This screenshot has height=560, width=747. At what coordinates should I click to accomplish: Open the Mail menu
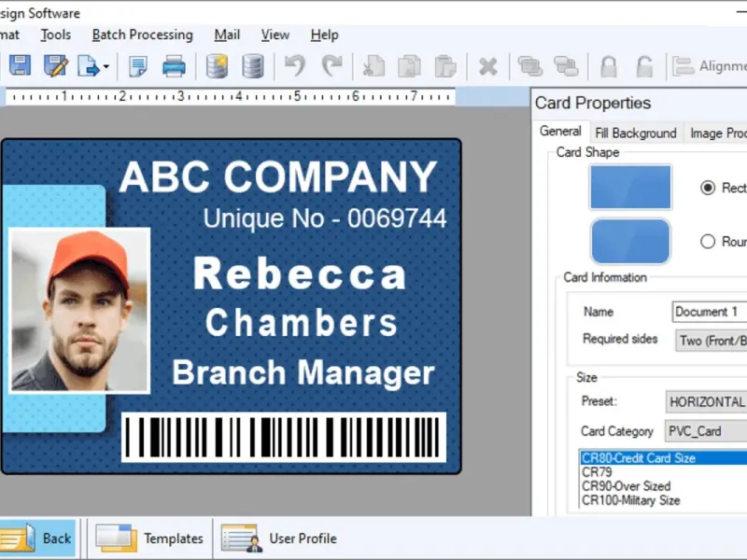point(227,35)
